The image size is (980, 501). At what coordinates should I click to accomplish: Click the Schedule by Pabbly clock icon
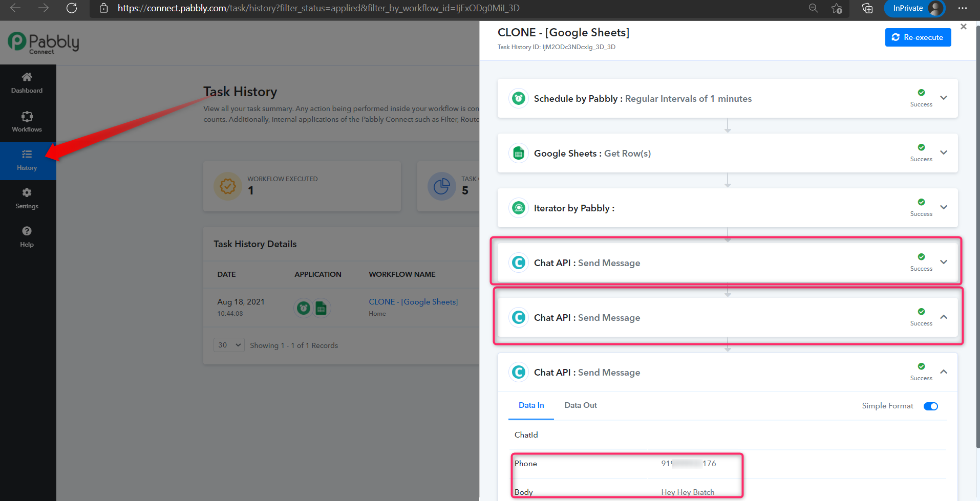(519, 98)
